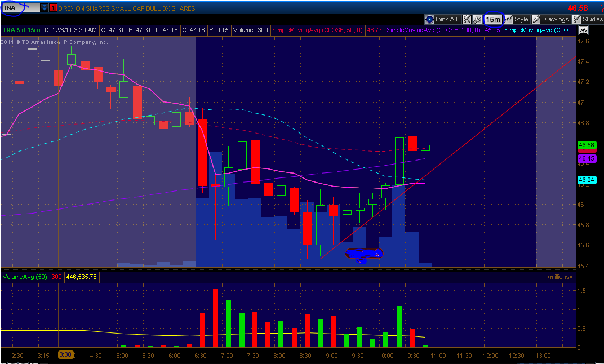Click the TNA 5 d 15m chart label

click(21, 30)
